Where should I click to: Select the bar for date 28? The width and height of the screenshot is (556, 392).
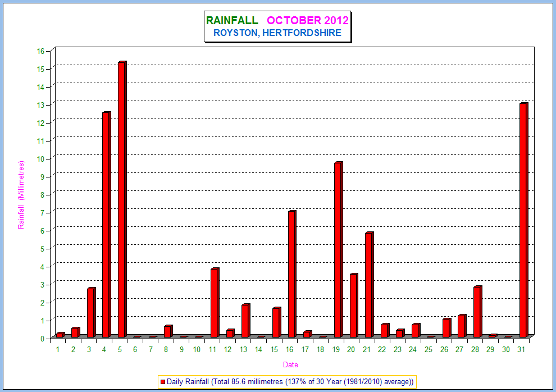click(477, 312)
